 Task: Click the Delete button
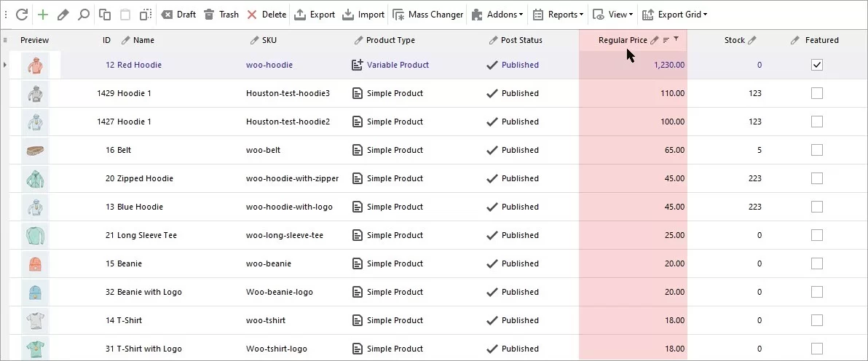(x=267, y=15)
